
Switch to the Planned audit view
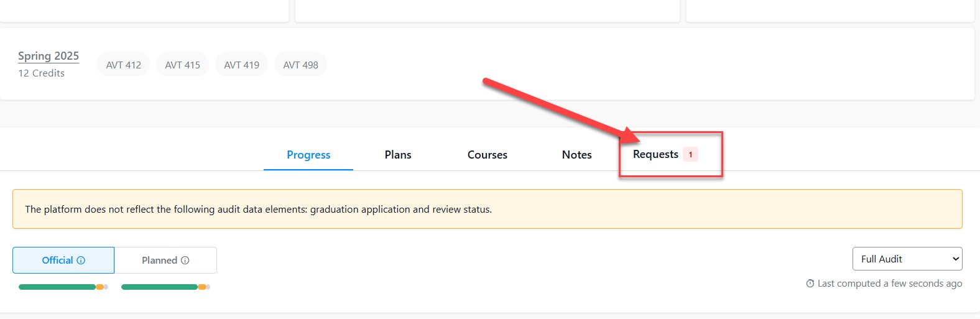(160, 261)
